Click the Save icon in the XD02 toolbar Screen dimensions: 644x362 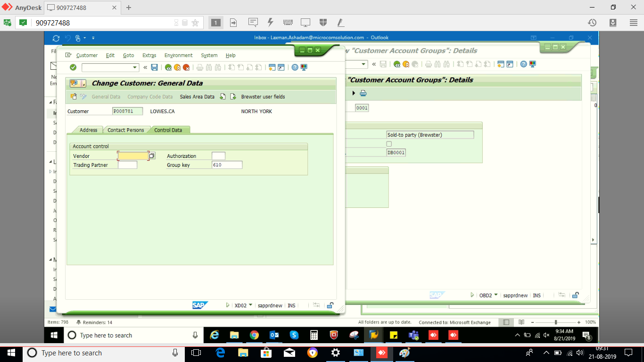coord(154,67)
